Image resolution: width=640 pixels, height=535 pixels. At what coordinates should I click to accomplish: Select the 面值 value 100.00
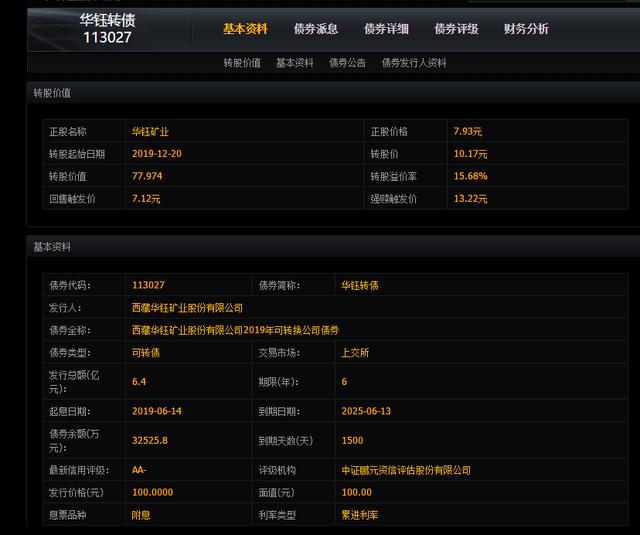pos(357,493)
